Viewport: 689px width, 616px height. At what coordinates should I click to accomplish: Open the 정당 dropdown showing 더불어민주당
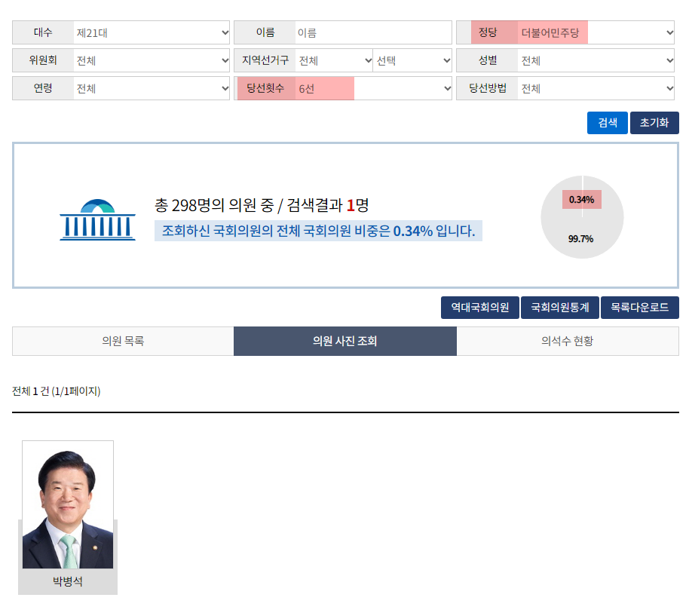pyautogui.click(x=596, y=32)
